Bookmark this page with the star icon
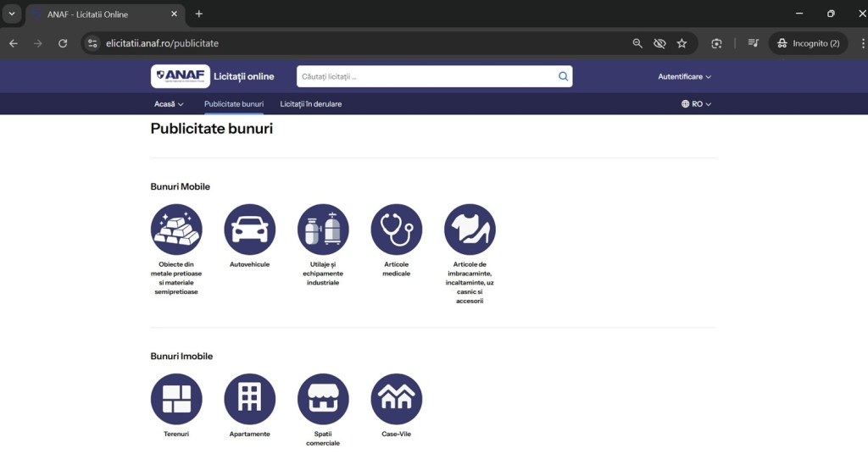 682,43
